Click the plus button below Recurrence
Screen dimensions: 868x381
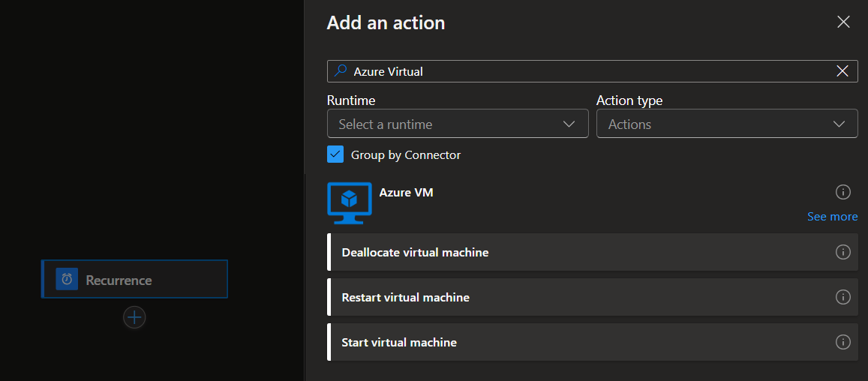[134, 317]
